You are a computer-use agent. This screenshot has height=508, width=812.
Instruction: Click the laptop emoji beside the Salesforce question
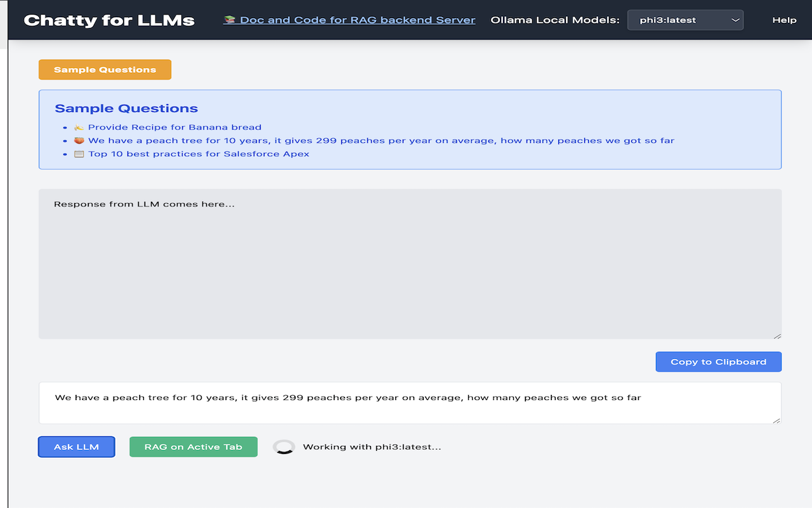pos(79,154)
